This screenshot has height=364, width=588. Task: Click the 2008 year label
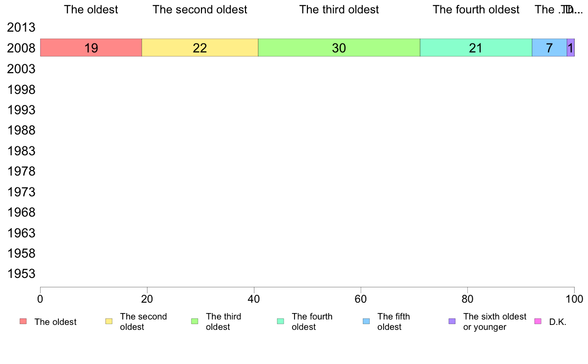(x=21, y=48)
